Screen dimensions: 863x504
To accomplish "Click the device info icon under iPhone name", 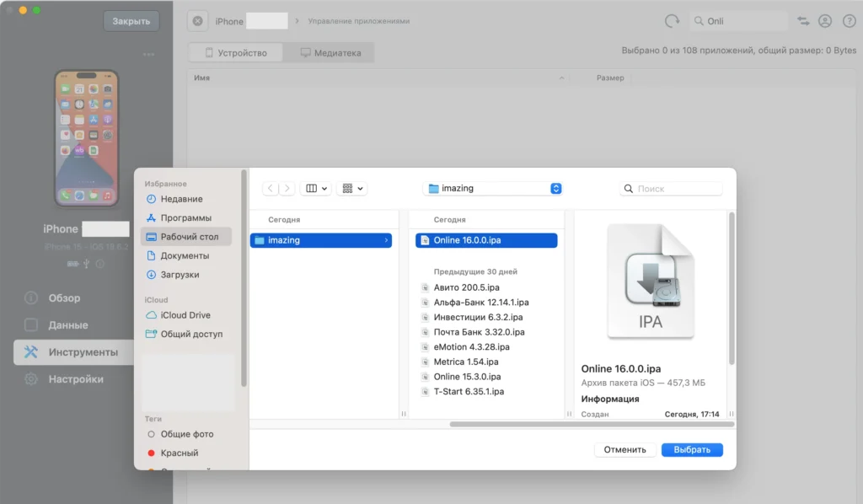I will tap(100, 264).
